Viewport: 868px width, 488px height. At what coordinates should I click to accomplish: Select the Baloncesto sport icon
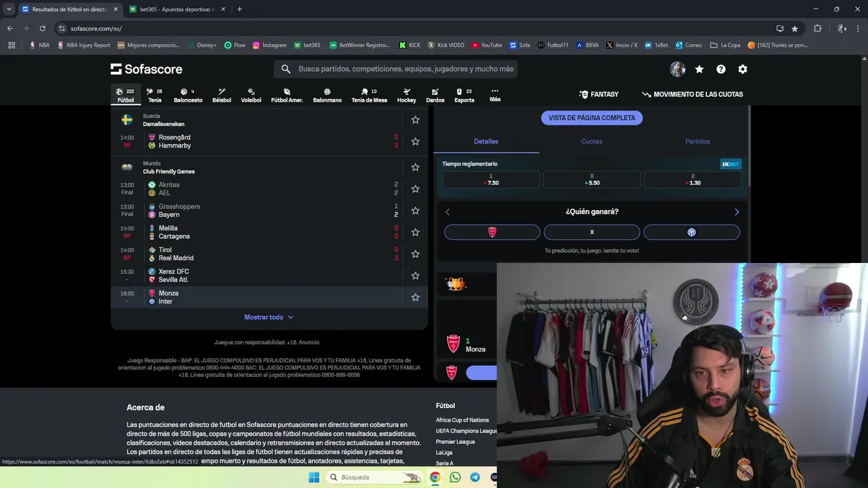[x=188, y=95]
